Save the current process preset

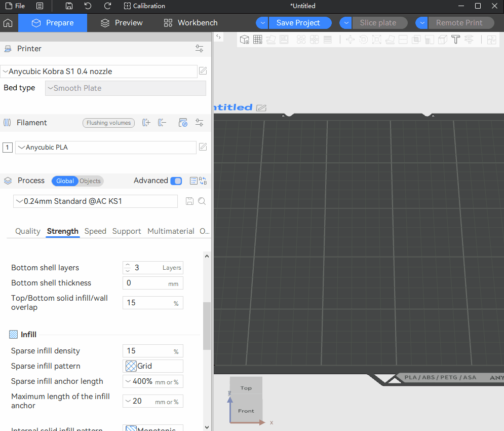[x=189, y=201]
